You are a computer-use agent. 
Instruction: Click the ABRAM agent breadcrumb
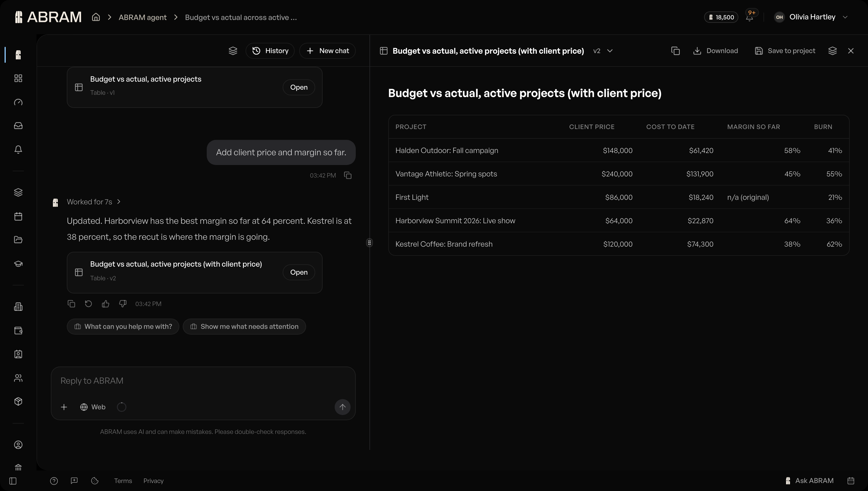143,17
